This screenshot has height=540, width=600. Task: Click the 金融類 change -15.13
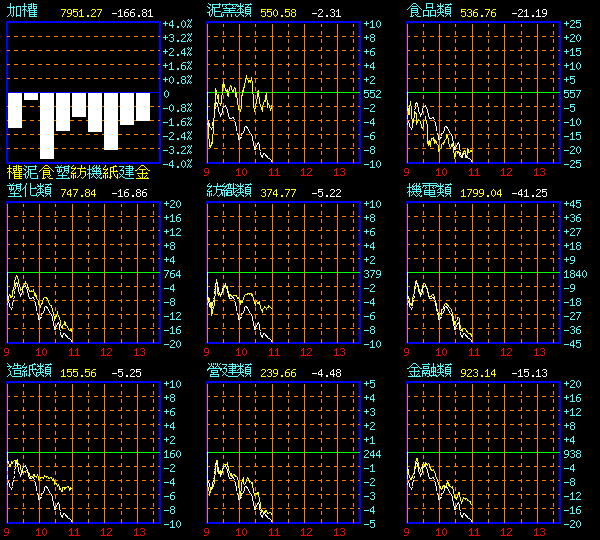point(529,373)
